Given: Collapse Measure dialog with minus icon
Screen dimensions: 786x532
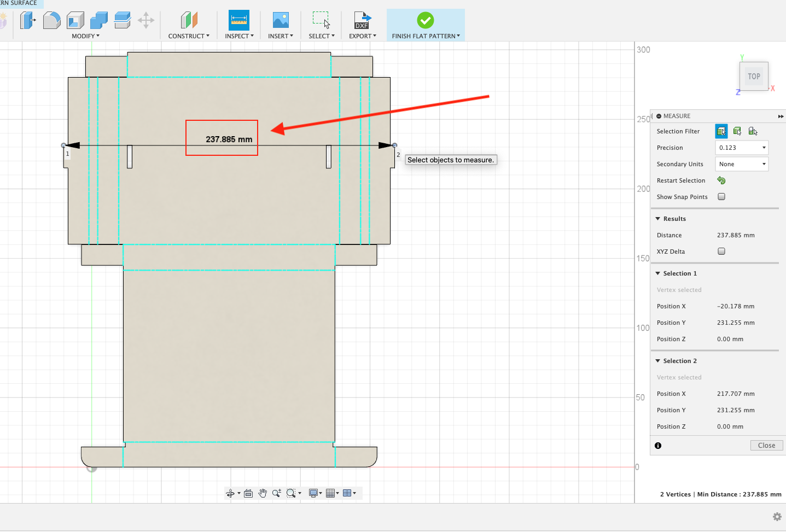Looking at the screenshot, I should [x=659, y=116].
